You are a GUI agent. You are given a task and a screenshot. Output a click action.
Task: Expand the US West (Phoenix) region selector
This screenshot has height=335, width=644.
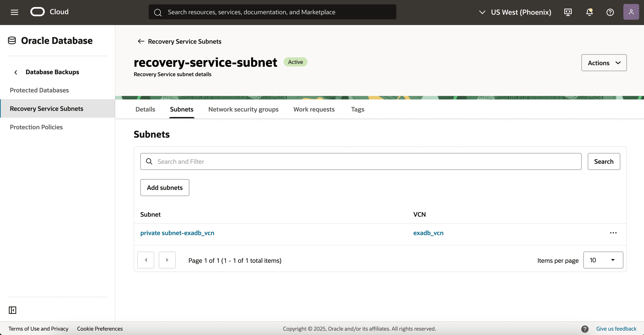(x=515, y=12)
